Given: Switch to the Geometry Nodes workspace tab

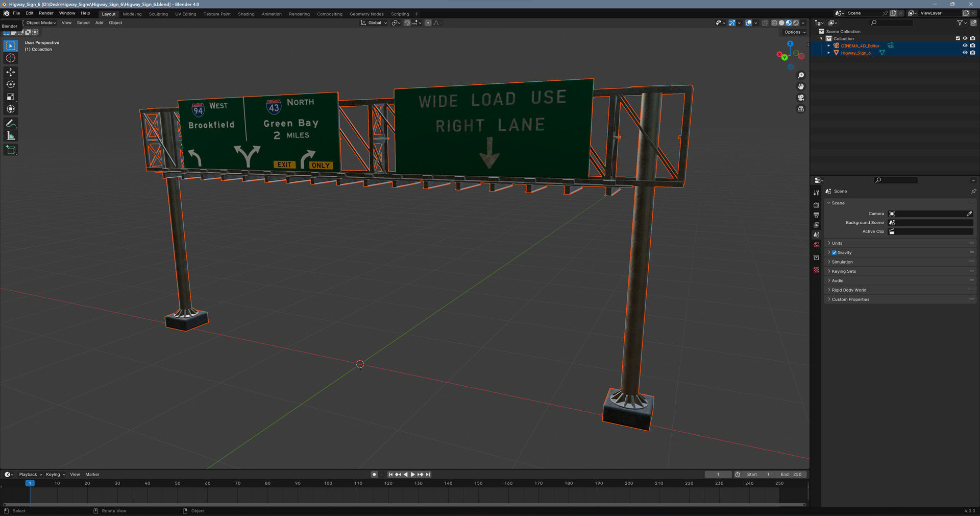Looking at the screenshot, I should click(366, 14).
